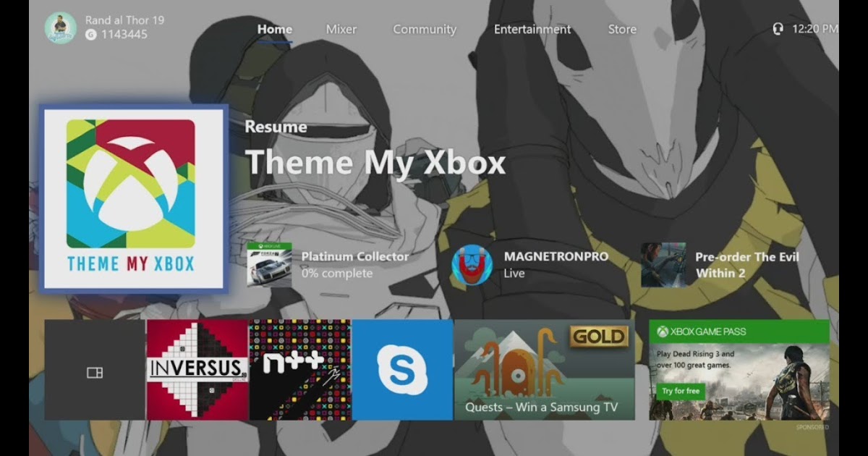Click the 0% complete progress text
This screenshot has height=456, width=868.
tap(337, 274)
